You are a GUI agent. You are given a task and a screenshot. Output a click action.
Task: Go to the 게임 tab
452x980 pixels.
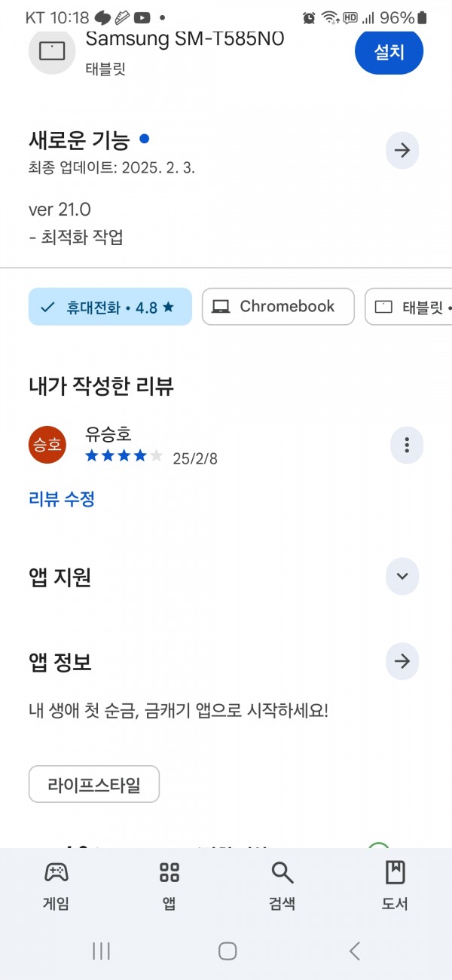click(x=56, y=887)
